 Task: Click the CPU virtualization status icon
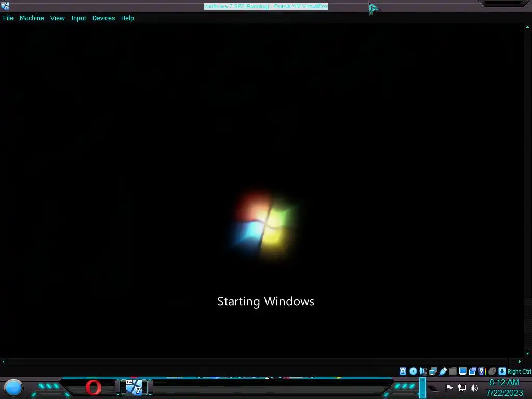482,371
